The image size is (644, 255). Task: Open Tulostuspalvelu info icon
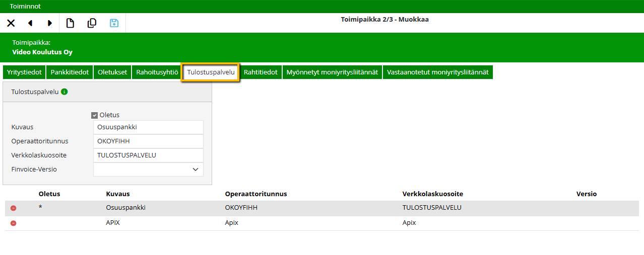tap(65, 92)
